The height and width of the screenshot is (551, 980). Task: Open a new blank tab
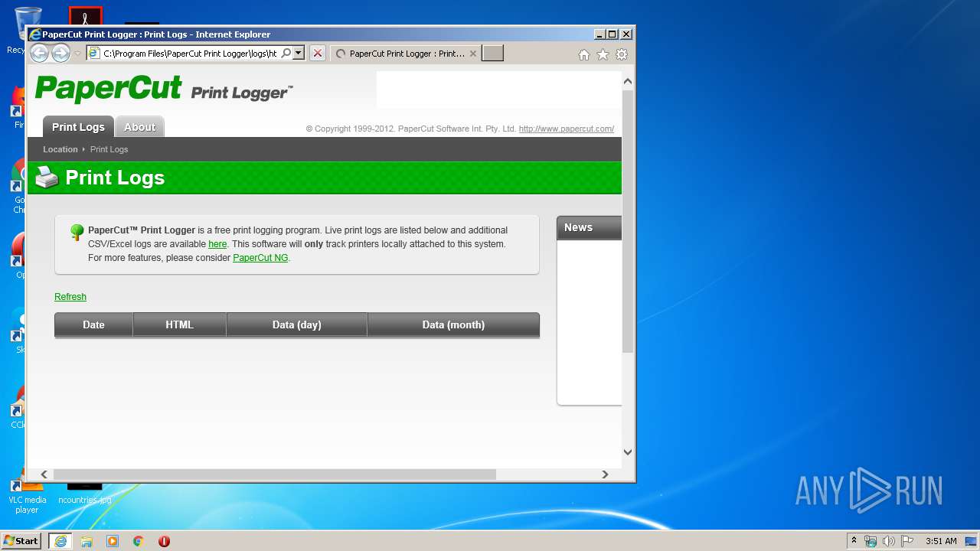492,53
